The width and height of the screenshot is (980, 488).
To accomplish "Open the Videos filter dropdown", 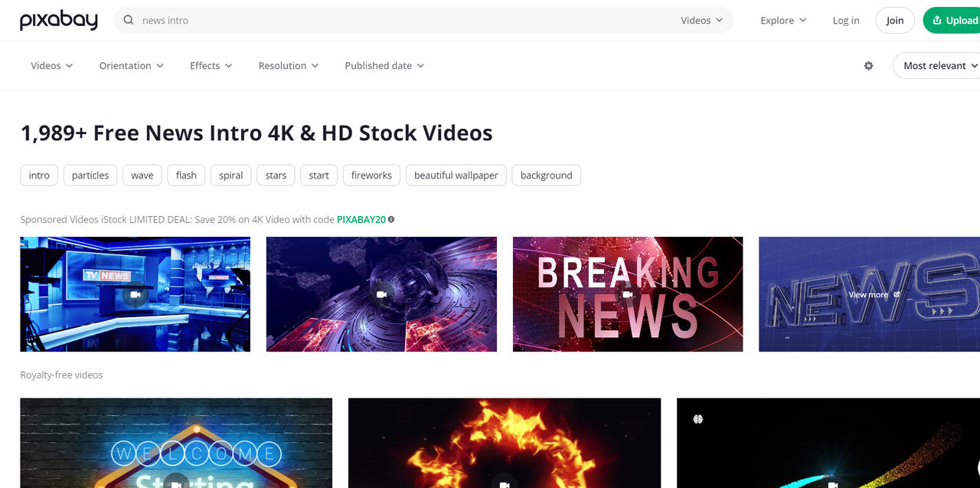I will tap(52, 66).
